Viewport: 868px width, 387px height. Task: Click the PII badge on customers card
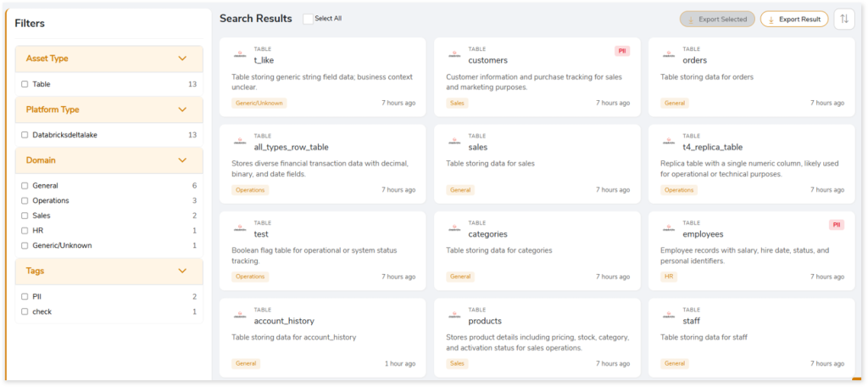click(x=621, y=51)
